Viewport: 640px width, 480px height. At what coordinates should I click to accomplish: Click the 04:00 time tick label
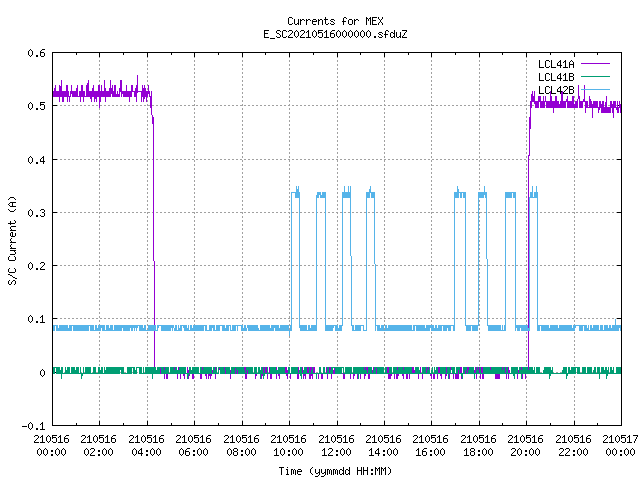pos(146,452)
